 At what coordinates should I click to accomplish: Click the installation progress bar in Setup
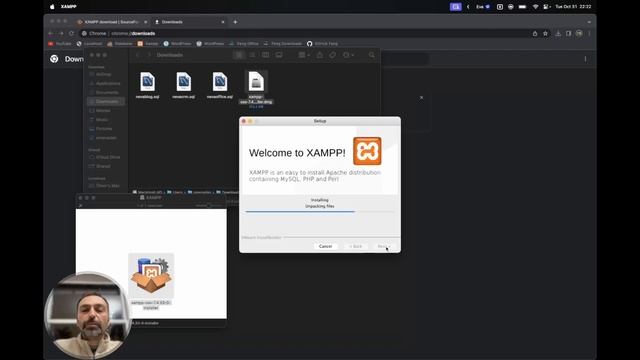tap(320, 211)
